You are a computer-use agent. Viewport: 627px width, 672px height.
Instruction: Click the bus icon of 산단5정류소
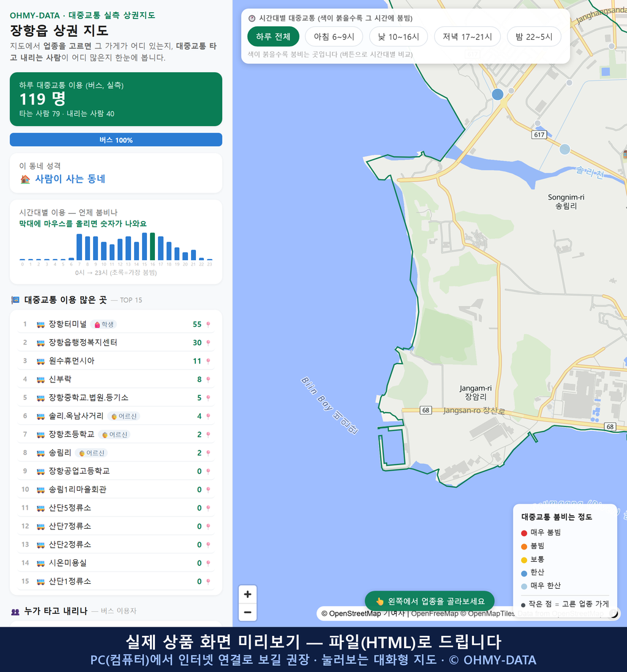(x=41, y=509)
